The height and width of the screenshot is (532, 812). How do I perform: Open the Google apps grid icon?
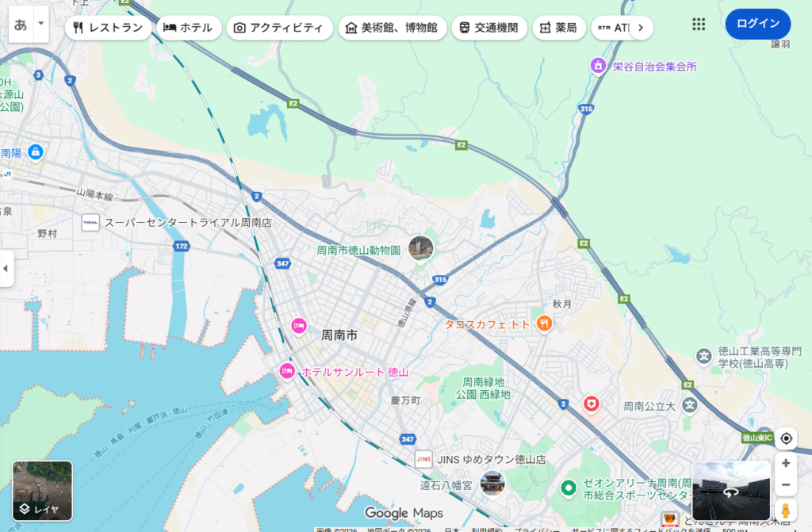click(699, 25)
